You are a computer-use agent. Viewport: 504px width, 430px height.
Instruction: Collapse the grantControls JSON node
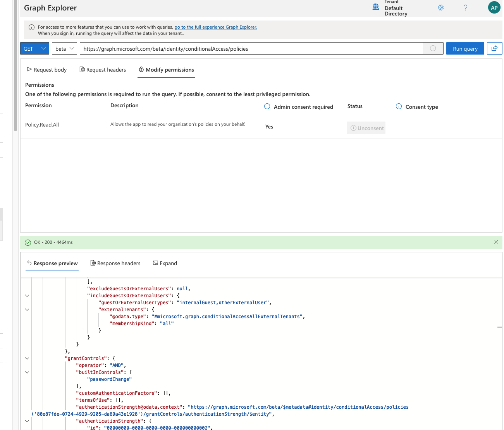(x=27, y=358)
